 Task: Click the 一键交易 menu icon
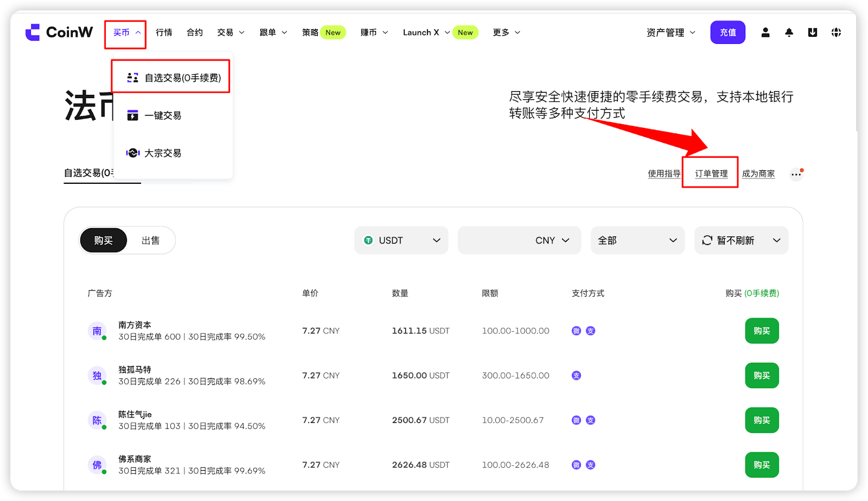(x=132, y=115)
